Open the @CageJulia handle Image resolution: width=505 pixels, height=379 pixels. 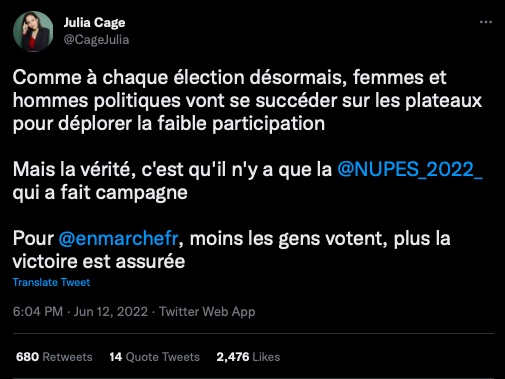pyautogui.click(x=96, y=40)
